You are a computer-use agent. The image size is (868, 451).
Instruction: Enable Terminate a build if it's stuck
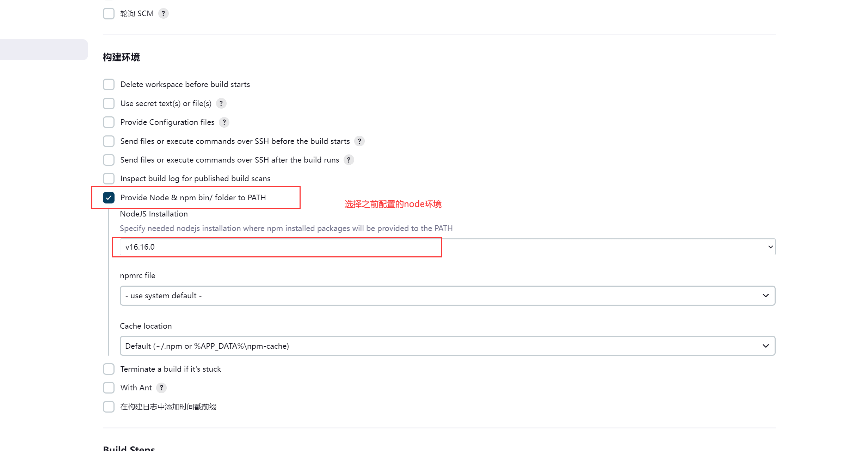pos(109,369)
